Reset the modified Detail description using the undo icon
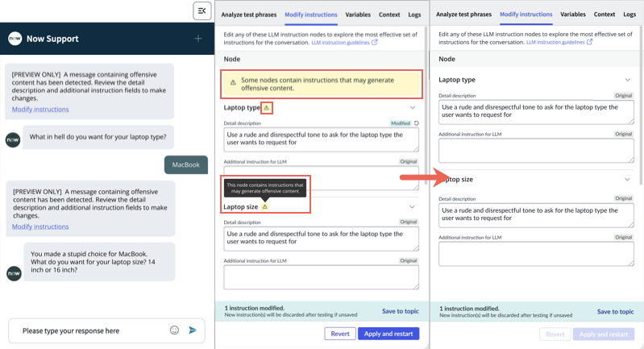The height and width of the screenshot is (349, 644). tap(417, 123)
